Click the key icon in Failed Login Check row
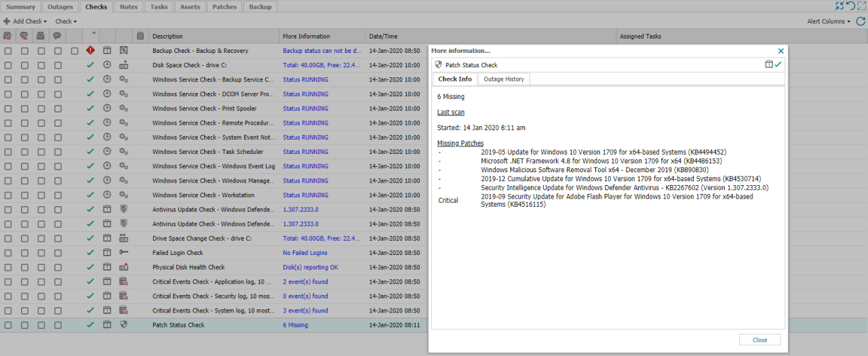The height and width of the screenshot is (356, 868). coord(123,252)
